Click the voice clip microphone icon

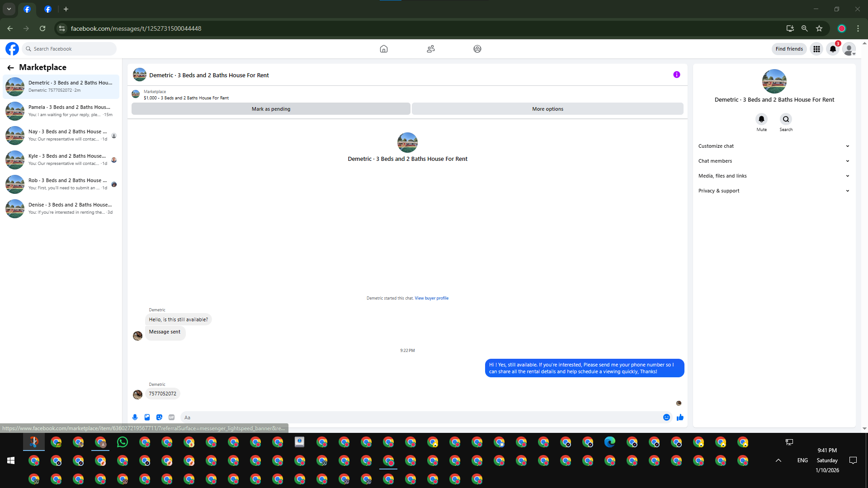pyautogui.click(x=135, y=417)
